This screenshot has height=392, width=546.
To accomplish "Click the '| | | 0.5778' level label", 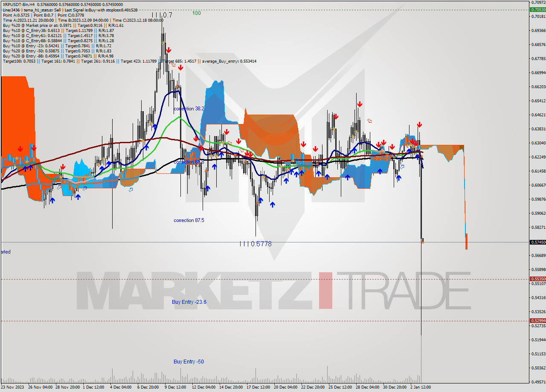I will coord(256,244).
